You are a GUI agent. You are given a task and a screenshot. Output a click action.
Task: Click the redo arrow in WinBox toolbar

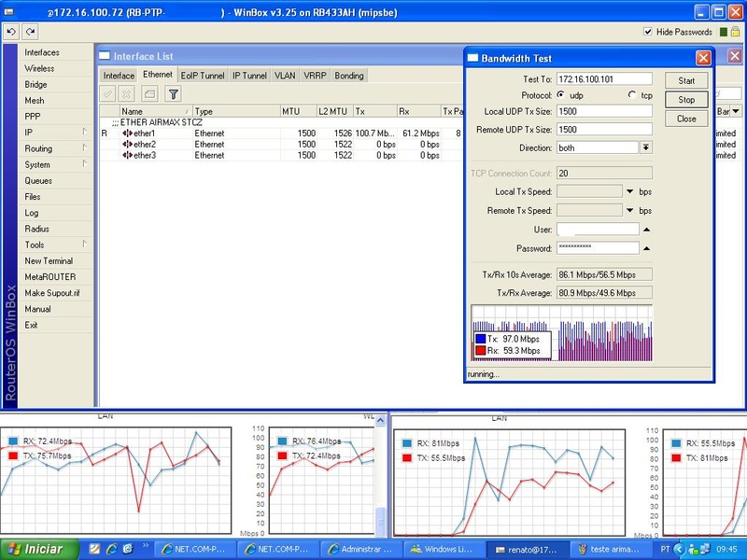click(31, 32)
